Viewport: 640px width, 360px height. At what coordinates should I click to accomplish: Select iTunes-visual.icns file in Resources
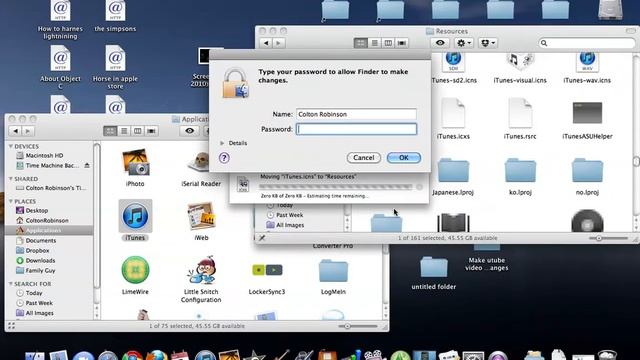pyautogui.click(x=520, y=63)
